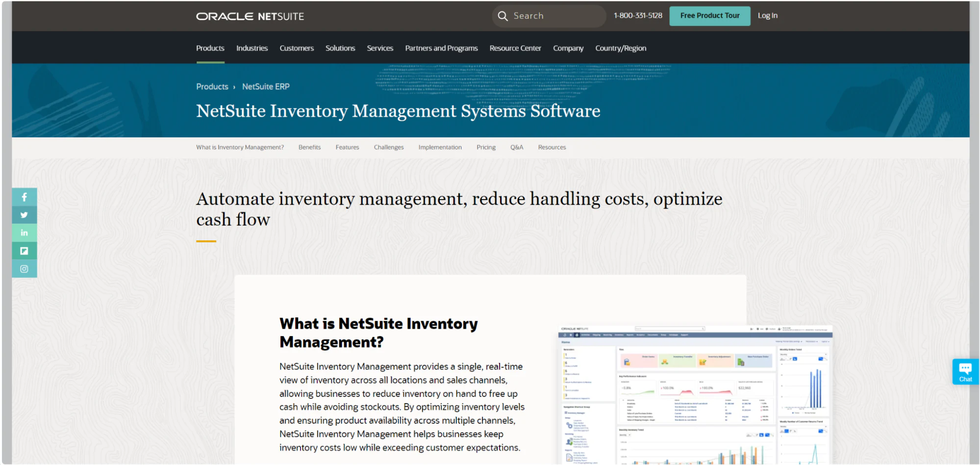Jump to Features section
The width and height of the screenshot is (980, 465).
[x=347, y=147]
